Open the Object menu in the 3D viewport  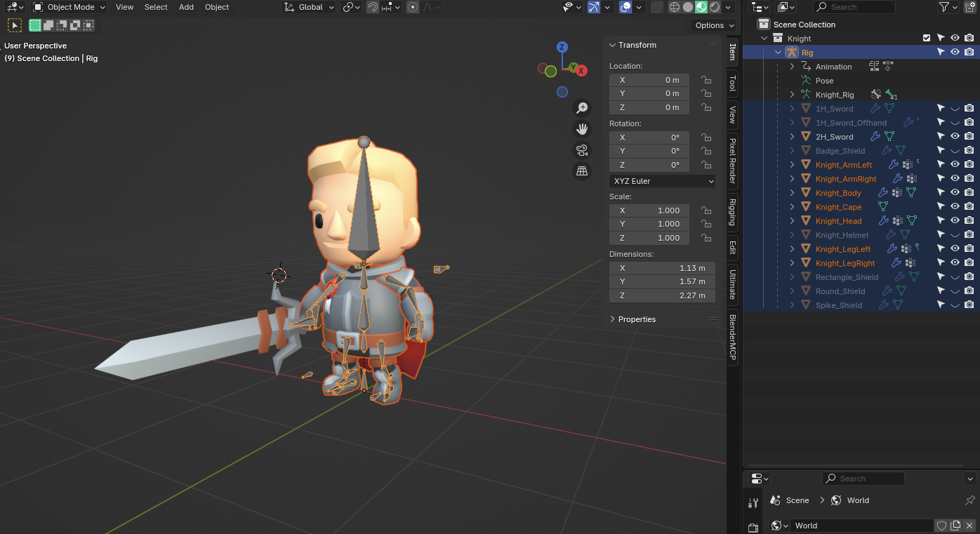pos(216,7)
